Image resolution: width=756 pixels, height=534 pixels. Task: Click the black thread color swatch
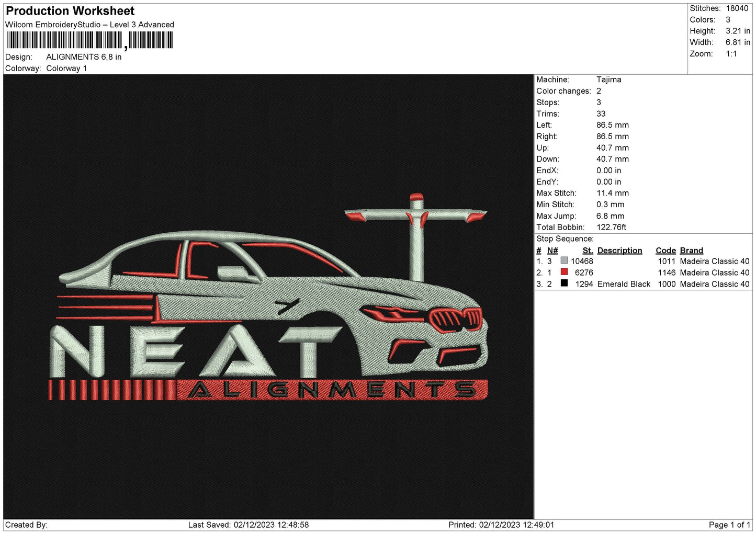pyautogui.click(x=564, y=283)
